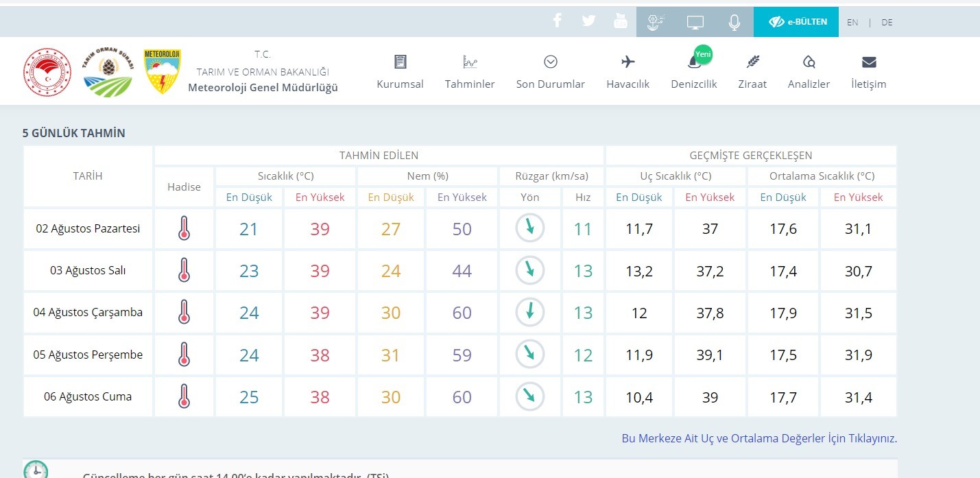Click the Twitter bird icon

point(588,21)
